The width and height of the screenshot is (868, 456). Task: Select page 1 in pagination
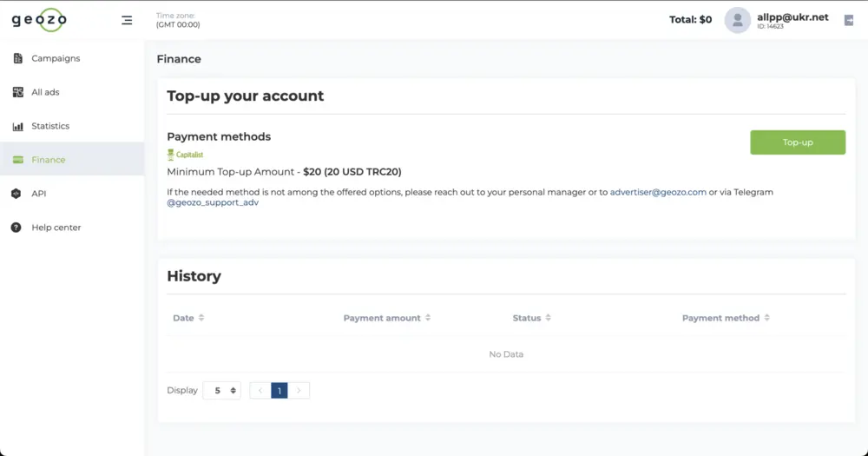tap(279, 391)
